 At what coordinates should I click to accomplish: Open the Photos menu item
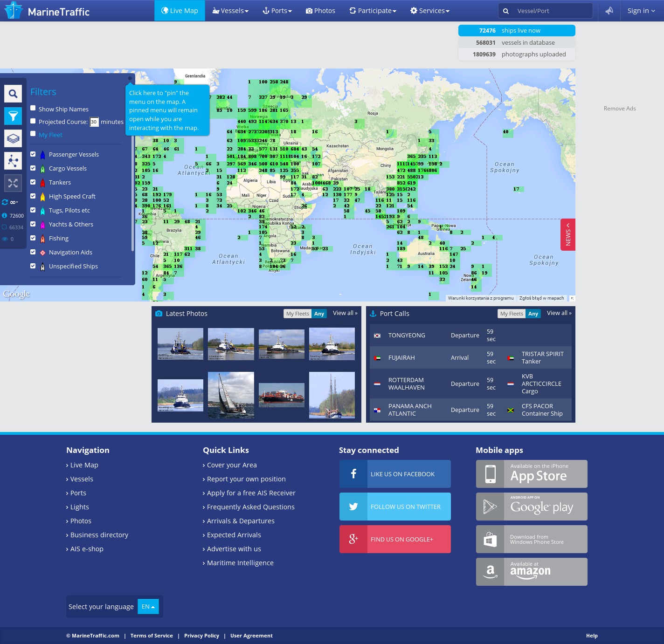(320, 11)
